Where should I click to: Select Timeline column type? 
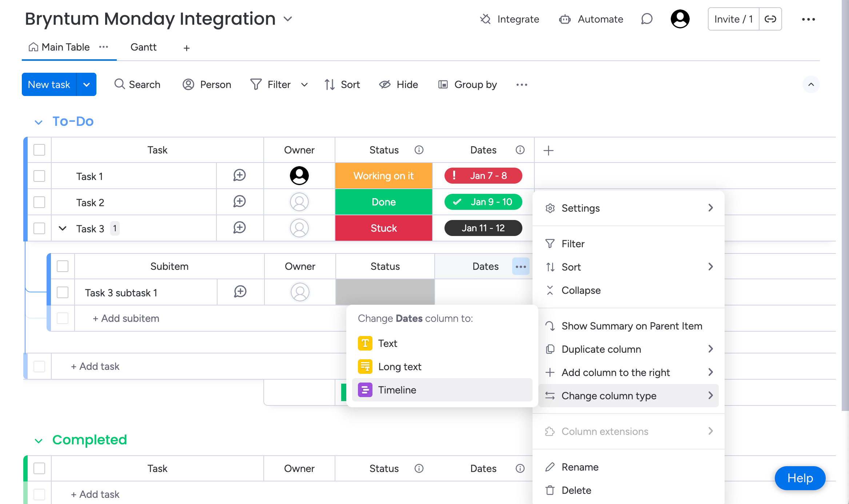[x=442, y=390]
